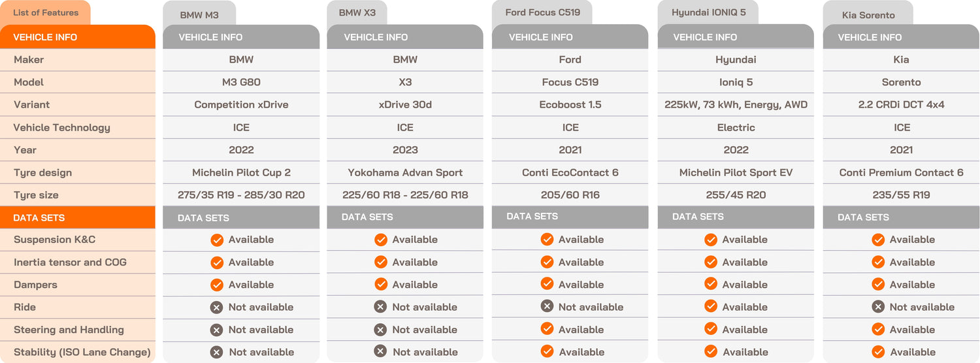Select the Ford Focus C519 tab

coord(542,12)
